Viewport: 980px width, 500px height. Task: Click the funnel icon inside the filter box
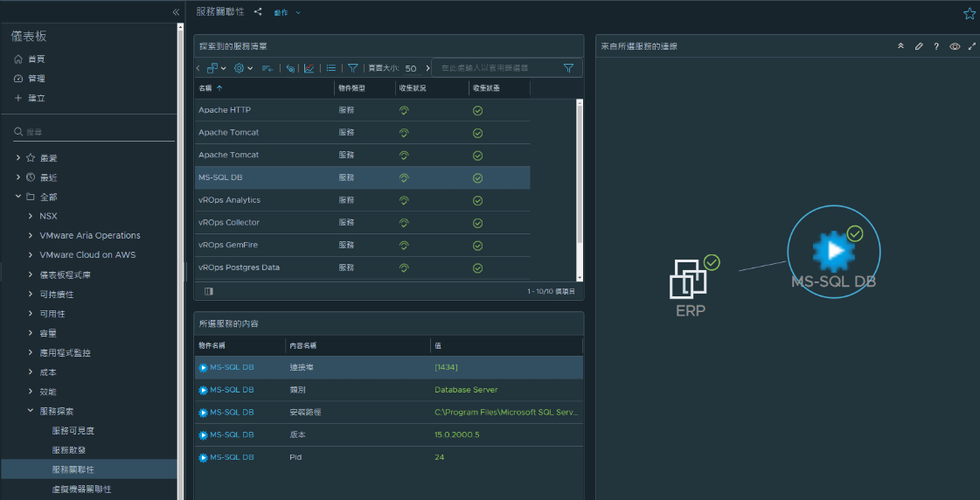(568, 68)
